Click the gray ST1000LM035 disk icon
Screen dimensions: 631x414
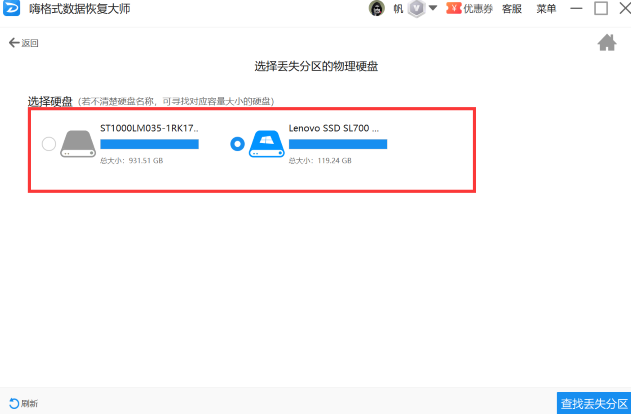78,144
